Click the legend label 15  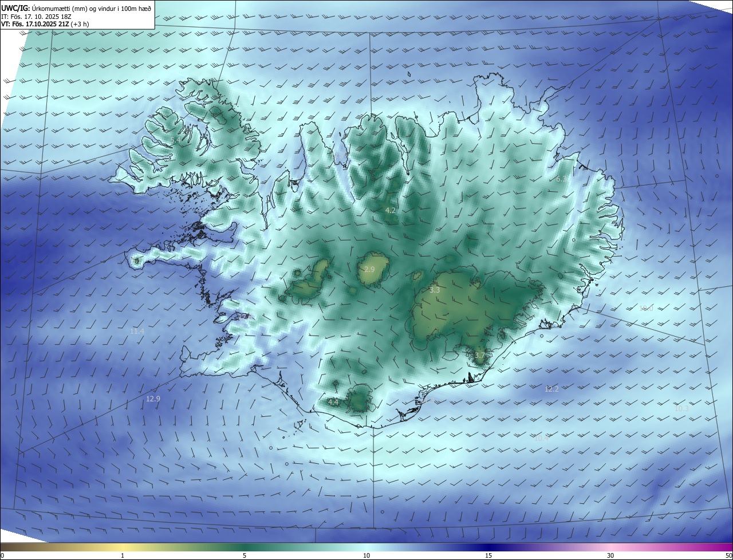488,555
